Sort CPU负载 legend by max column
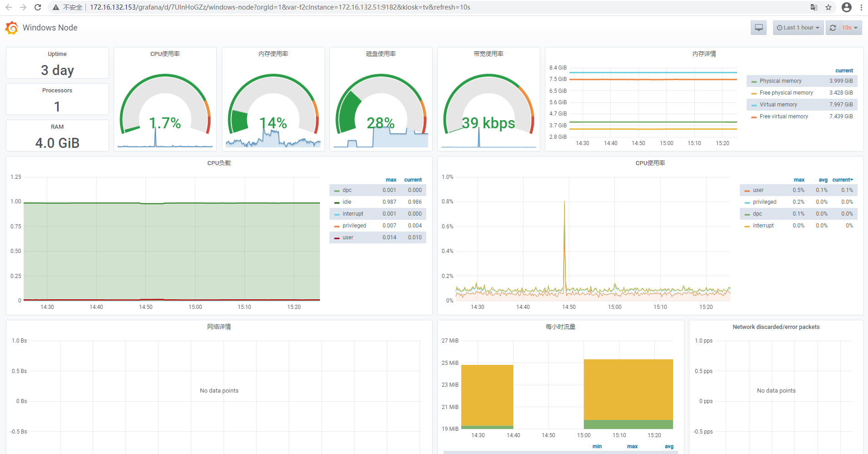 [x=391, y=180]
